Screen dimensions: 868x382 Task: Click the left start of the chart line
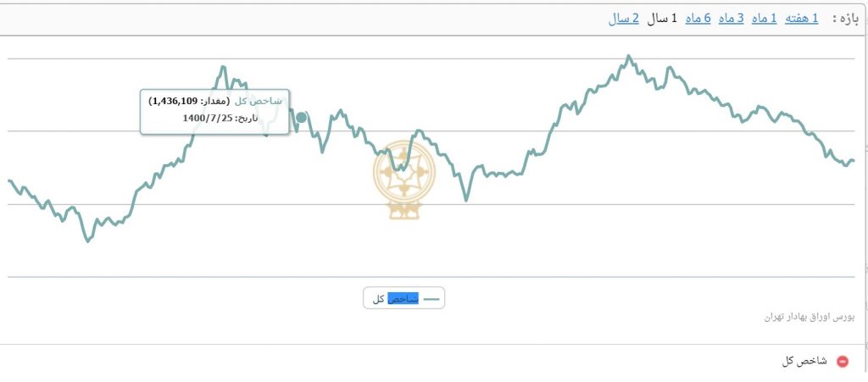pos(9,180)
